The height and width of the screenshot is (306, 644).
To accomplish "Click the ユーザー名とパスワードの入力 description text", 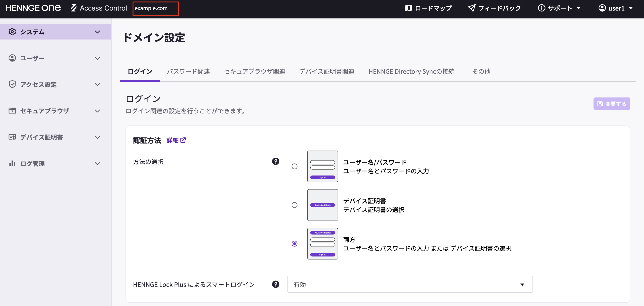I will click(x=386, y=171).
